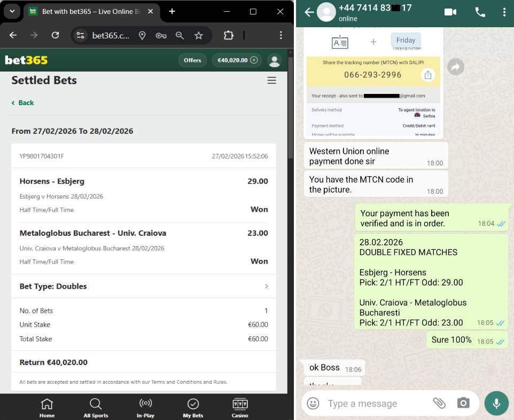Go to My Bets tab
Viewport: 514px width, 420px height.
click(x=193, y=408)
